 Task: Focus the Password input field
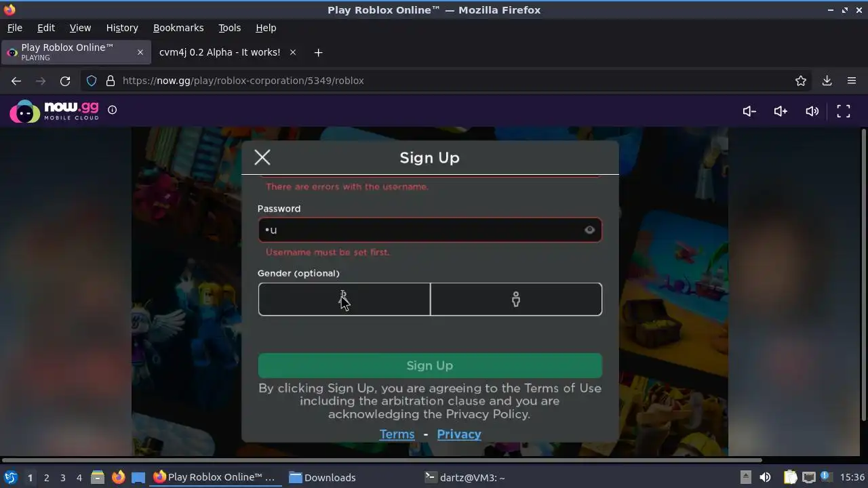pos(430,230)
